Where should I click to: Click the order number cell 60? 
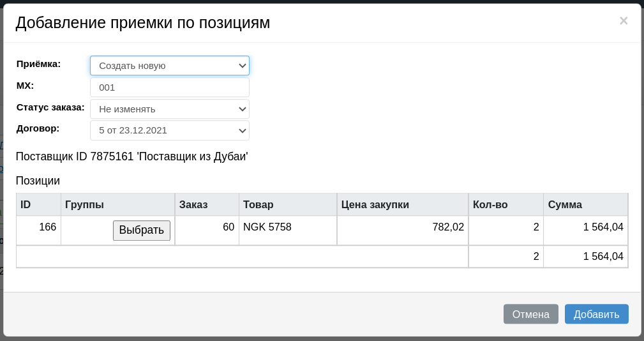point(207,231)
